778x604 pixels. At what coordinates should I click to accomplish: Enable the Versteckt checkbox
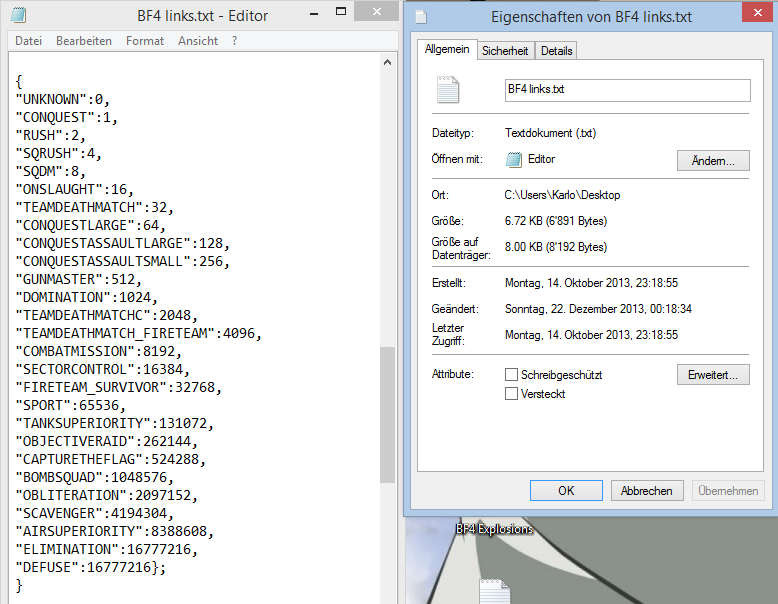[x=511, y=394]
